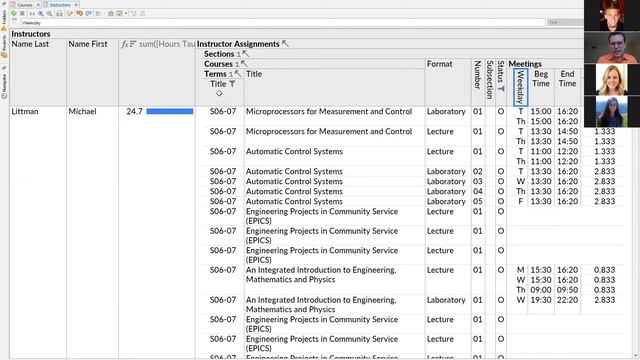Click the Automatic Control Systems Laboratory 03 title
The image size is (640, 360).
[294, 181]
